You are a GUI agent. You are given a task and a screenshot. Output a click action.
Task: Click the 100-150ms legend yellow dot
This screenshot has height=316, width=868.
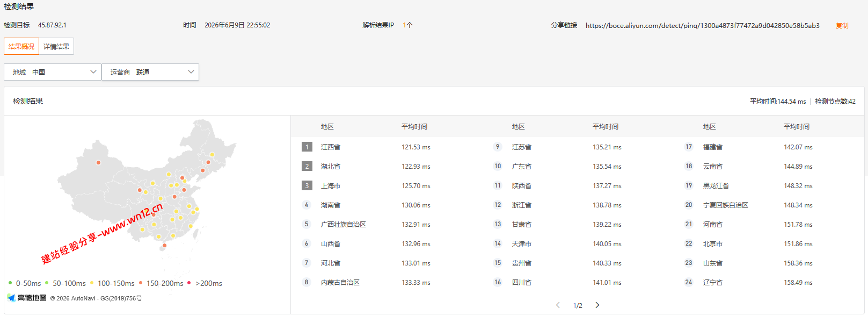click(x=92, y=283)
